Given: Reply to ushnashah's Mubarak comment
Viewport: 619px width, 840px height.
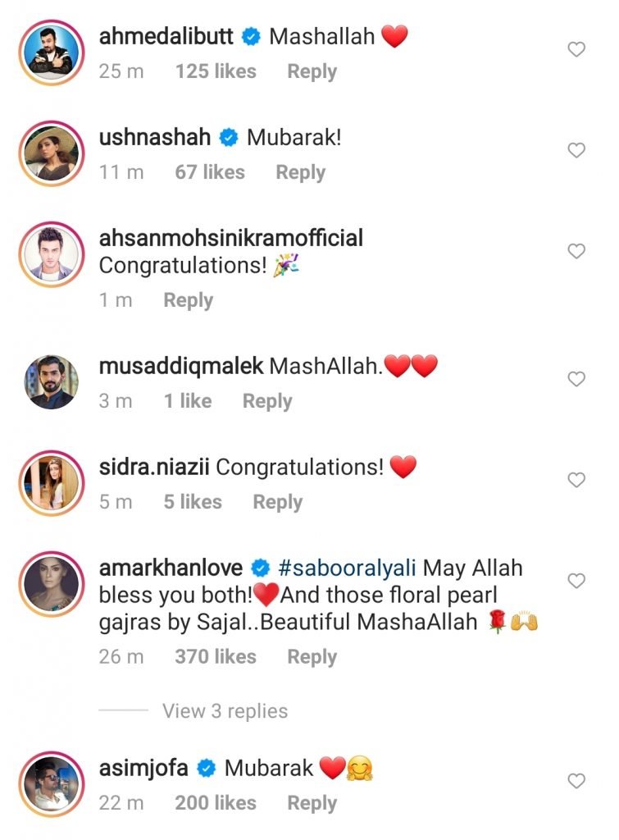Looking at the screenshot, I should pos(300,173).
